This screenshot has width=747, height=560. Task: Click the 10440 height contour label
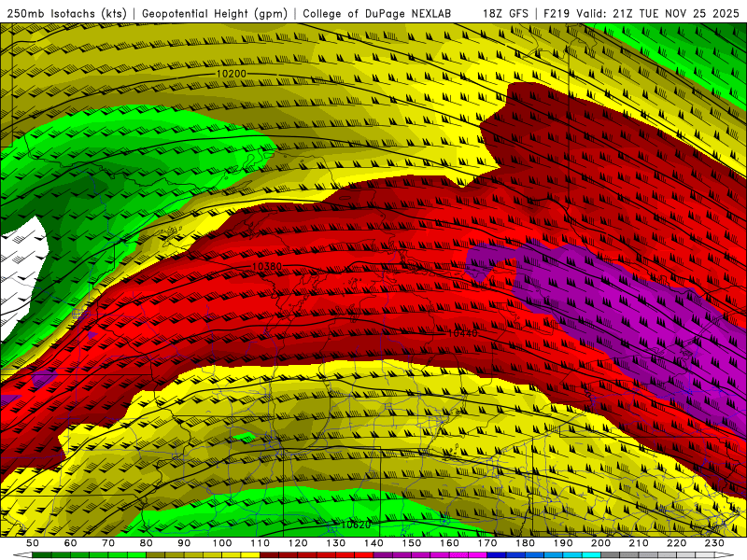pyautogui.click(x=462, y=333)
